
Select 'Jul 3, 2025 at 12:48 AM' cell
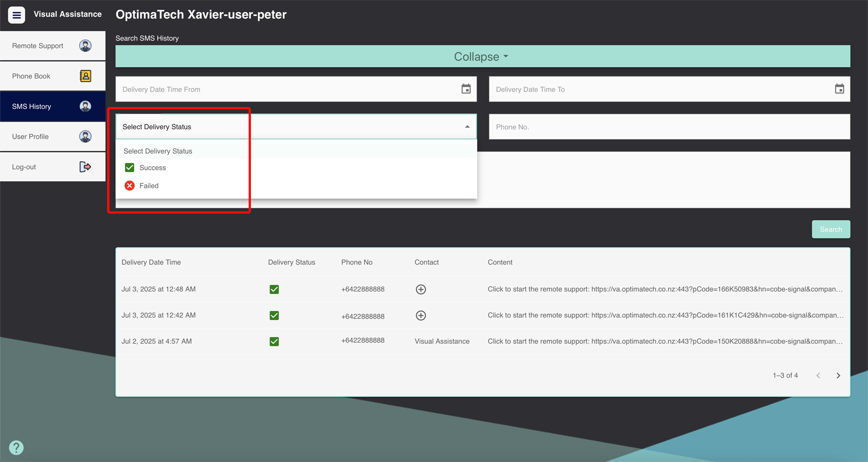click(158, 289)
